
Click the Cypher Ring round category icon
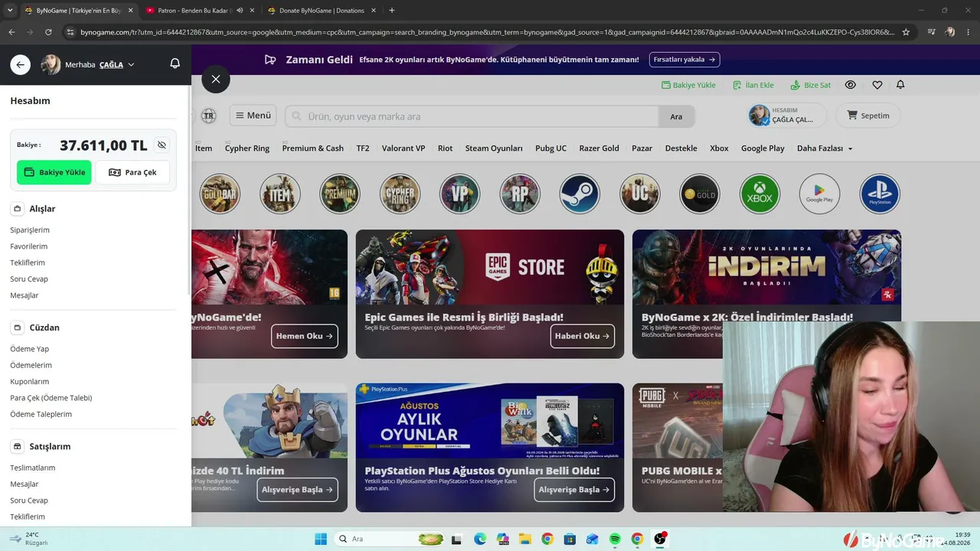tap(400, 194)
